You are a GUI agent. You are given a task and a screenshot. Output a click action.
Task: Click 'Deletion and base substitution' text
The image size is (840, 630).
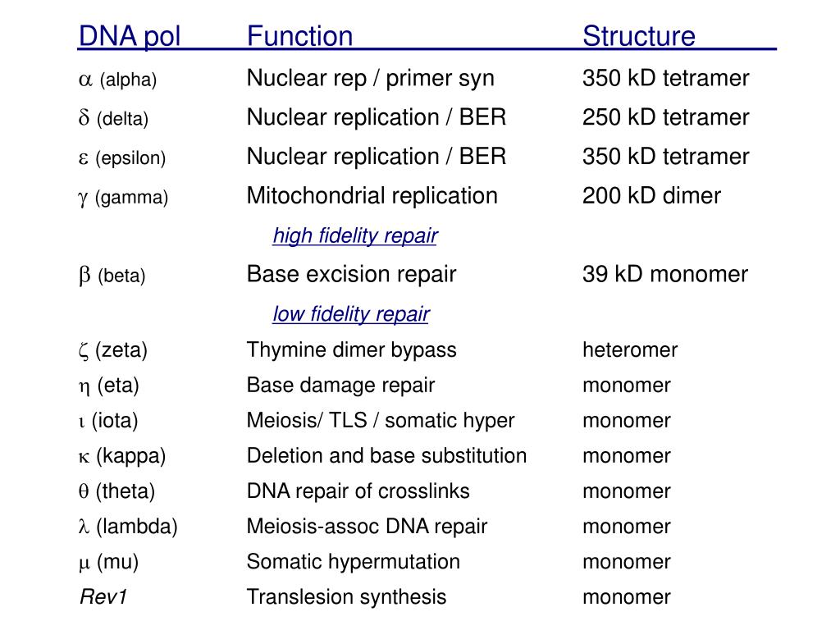click(387, 456)
